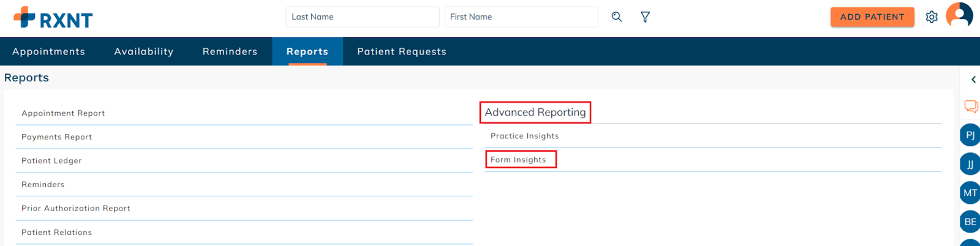
Task: Open the patient filter funnel icon
Action: [x=645, y=17]
